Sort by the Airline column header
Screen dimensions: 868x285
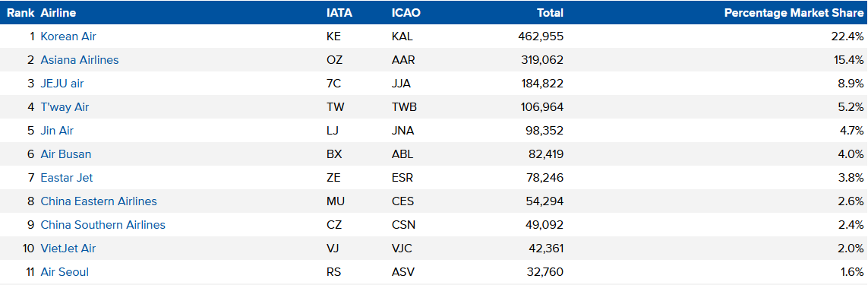[58, 13]
